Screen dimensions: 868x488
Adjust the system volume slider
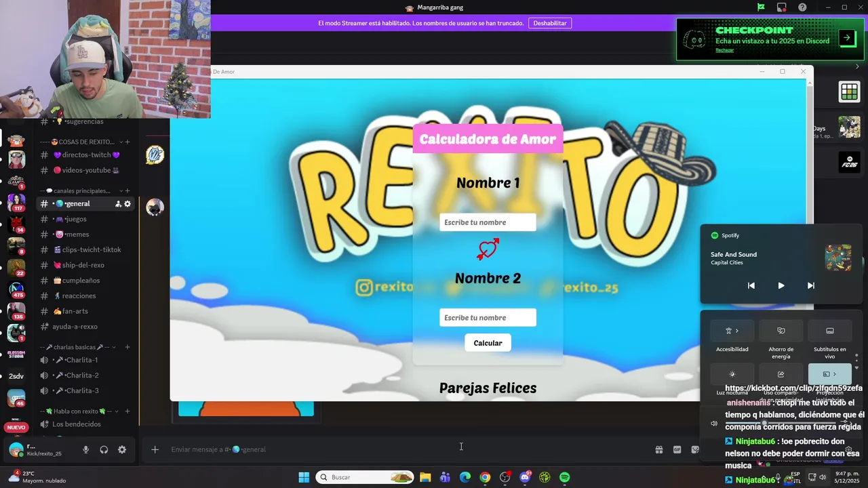(x=781, y=423)
